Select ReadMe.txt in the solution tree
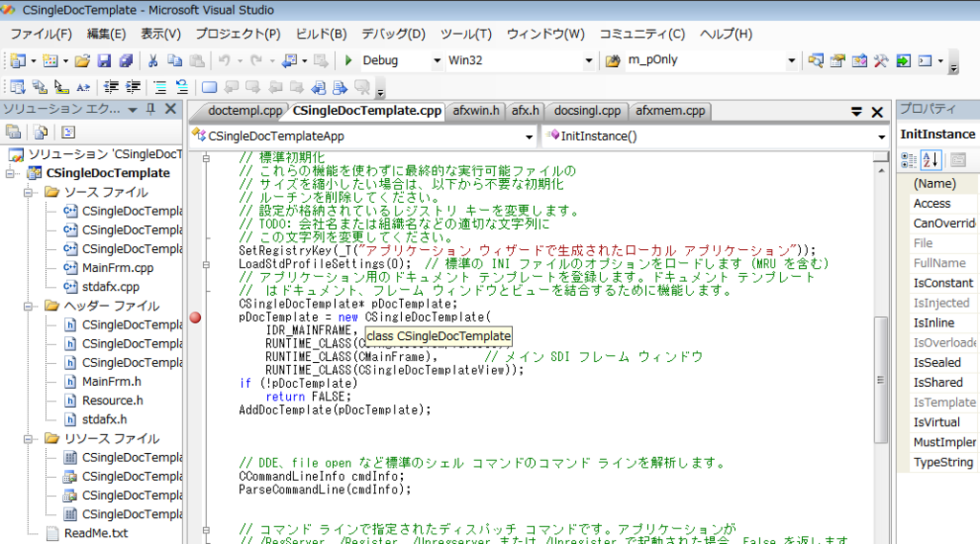The width and height of the screenshot is (980, 544). (x=96, y=533)
